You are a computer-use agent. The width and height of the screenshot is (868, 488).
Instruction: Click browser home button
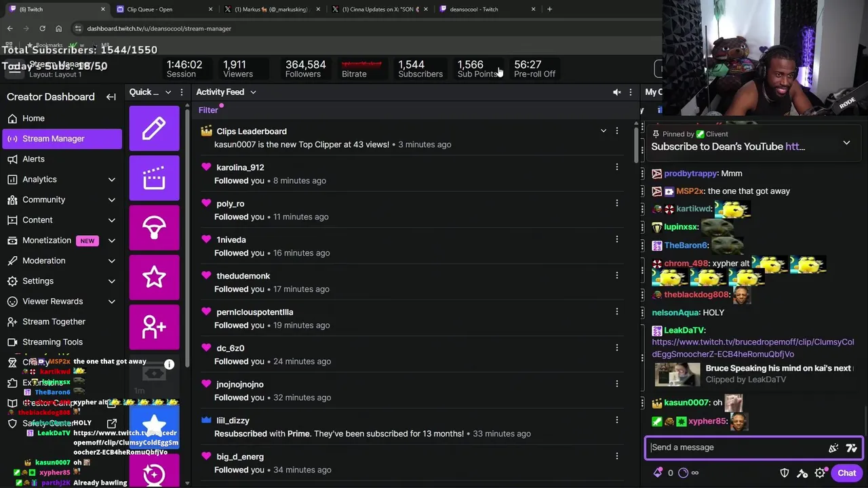(x=58, y=28)
